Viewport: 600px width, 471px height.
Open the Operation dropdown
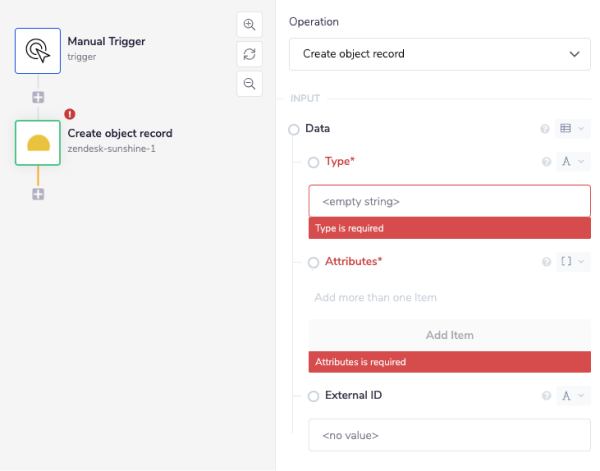click(x=440, y=54)
